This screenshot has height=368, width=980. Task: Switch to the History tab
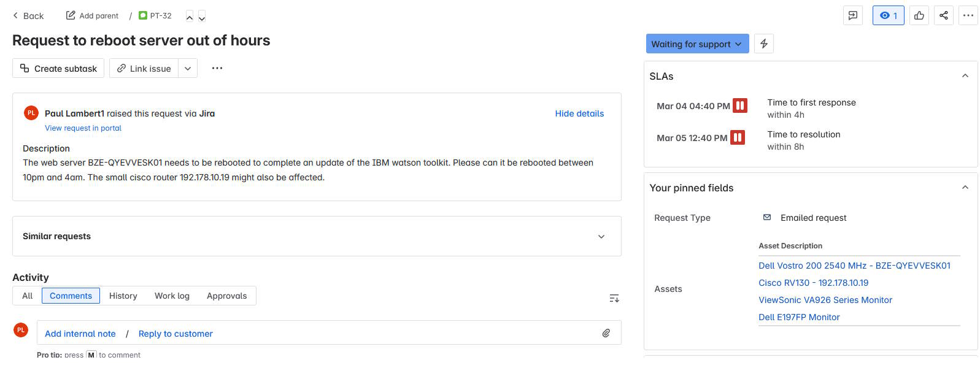coord(123,296)
